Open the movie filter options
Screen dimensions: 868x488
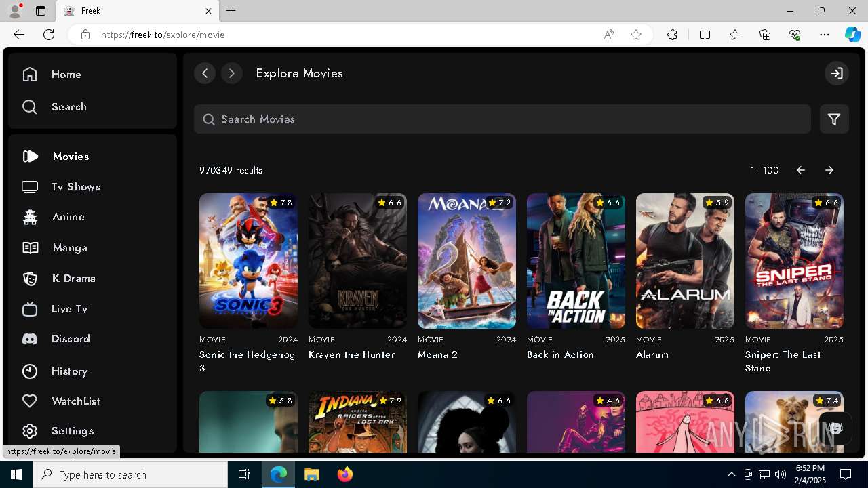point(834,119)
